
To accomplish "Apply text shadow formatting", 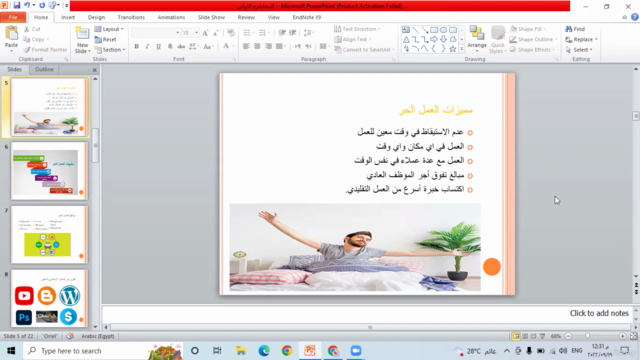I will pos(170,46).
